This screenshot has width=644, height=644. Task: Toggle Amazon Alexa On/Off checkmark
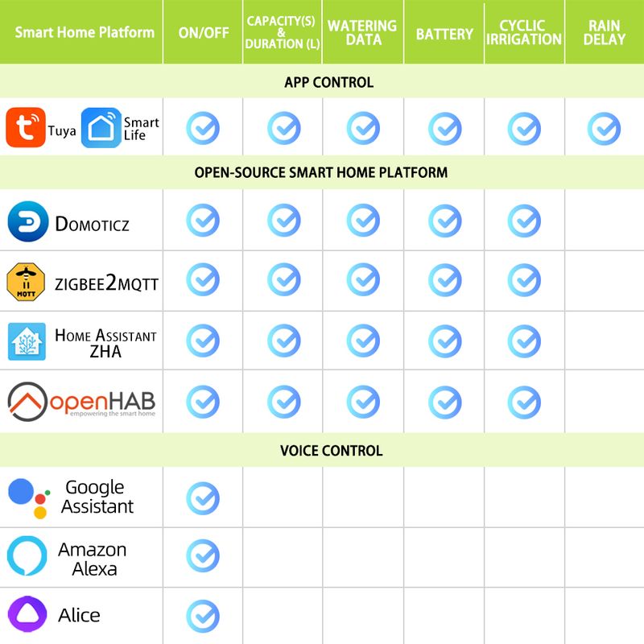(x=203, y=556)
